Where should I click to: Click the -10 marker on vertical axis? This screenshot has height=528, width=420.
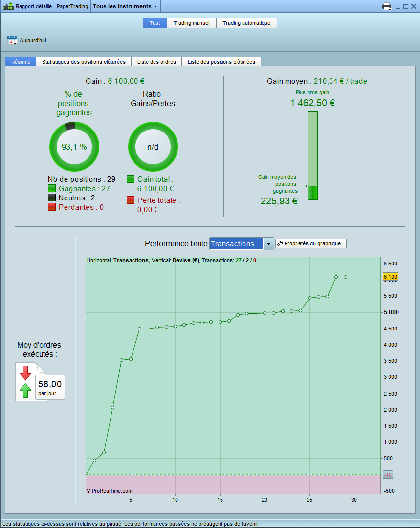point(388,475)
